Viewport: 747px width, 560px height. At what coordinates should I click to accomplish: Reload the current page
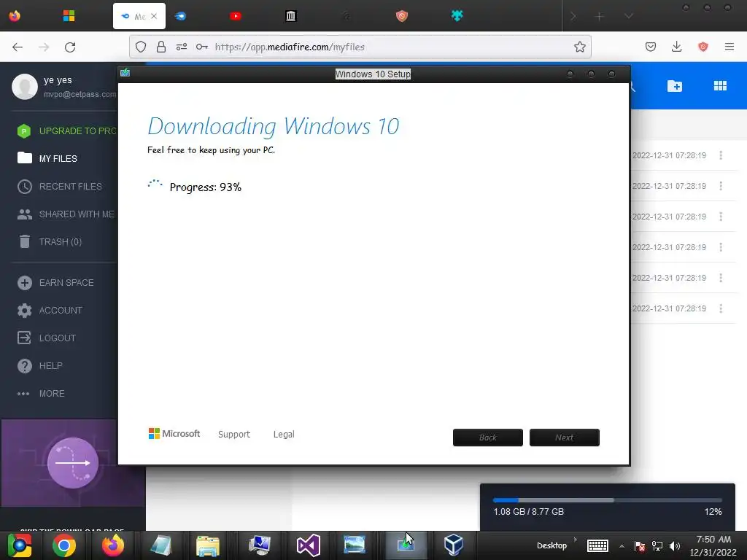click(x=70, y=47)
